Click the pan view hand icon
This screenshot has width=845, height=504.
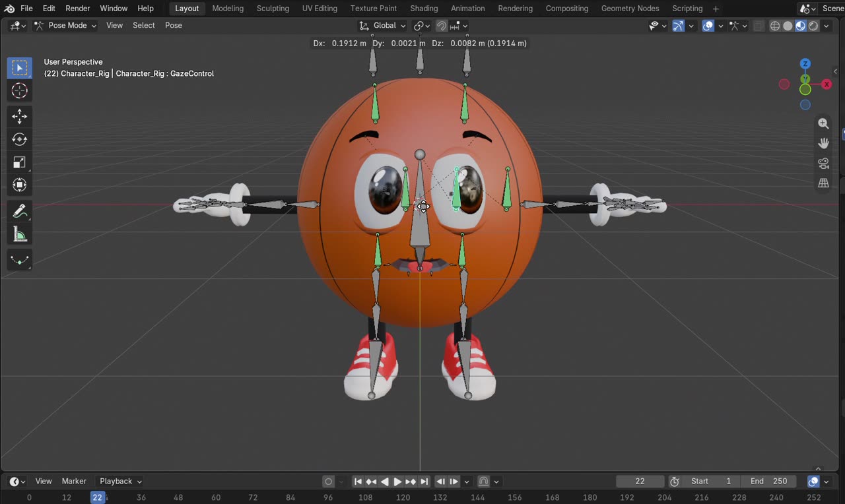pyautogui.click(x=823, y=143)
